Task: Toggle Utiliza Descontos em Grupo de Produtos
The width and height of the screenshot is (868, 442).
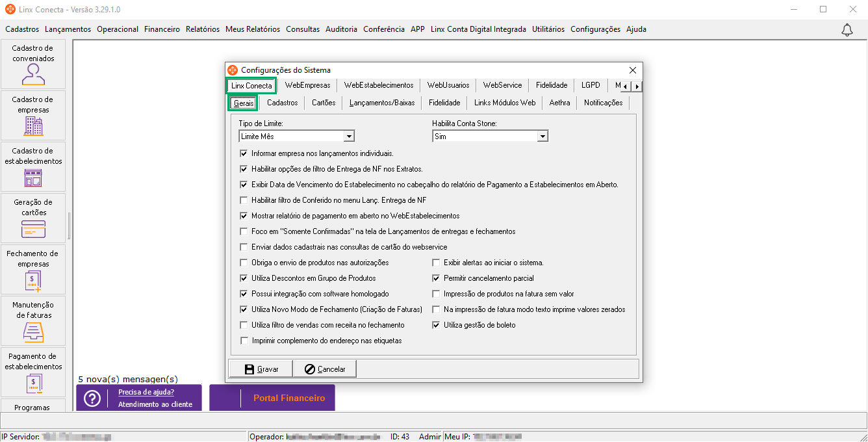Action: (x=244, y=278)
